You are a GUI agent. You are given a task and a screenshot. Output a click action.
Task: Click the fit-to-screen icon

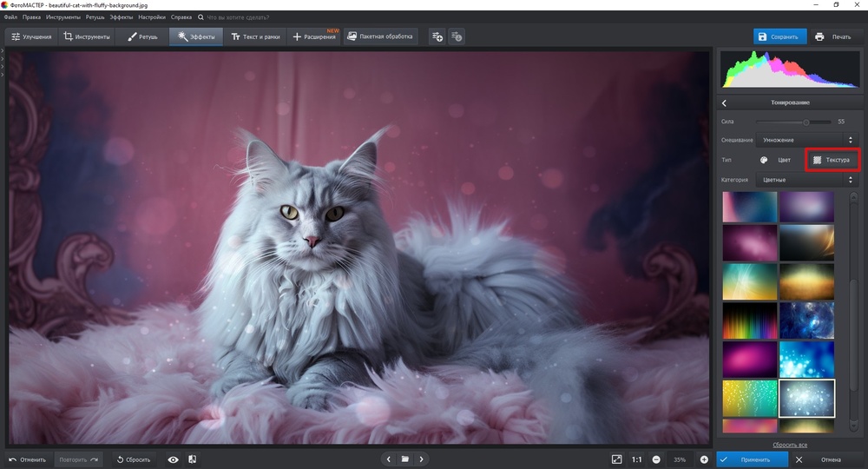tap(616, 459)
